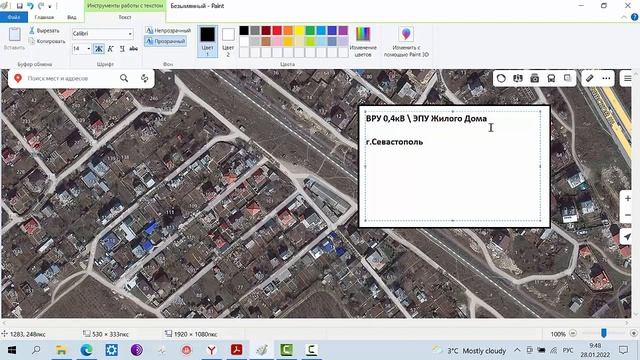The width and height of the screenshot is (640, 360).
Task: Click the mirrors icon beside the bus icon
Action: [x=568, y=78]
